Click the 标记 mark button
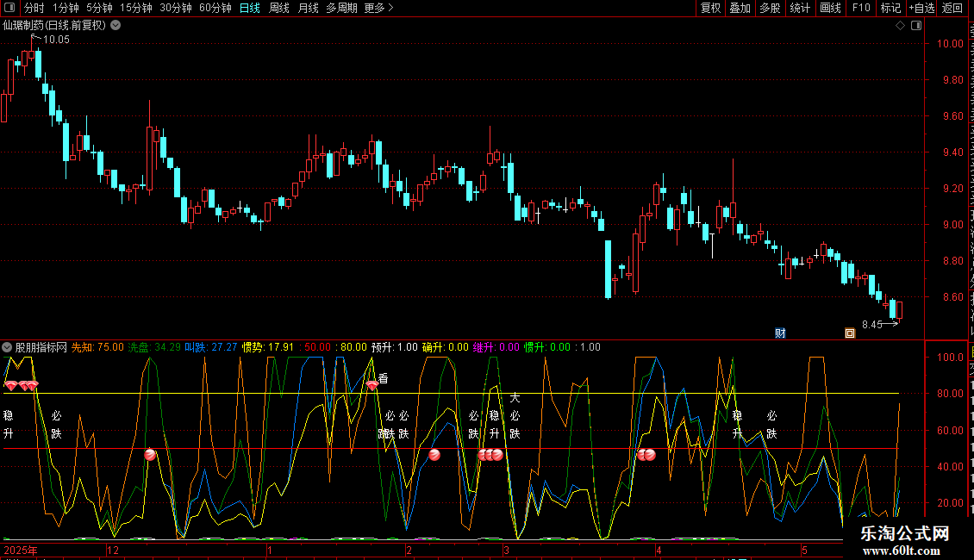 click(890, 8)
